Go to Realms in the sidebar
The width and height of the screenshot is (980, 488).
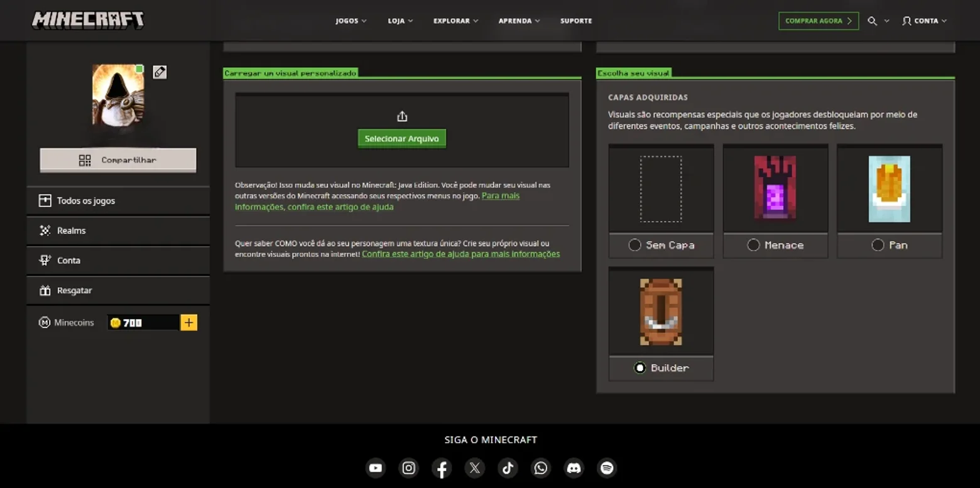(x=118, y=230)
